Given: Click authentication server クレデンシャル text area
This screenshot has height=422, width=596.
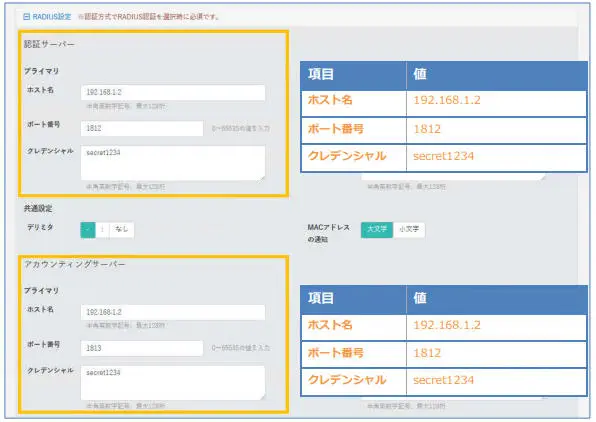Looking at the screenshot, I should pyautogui.click(x=173, y=163).
